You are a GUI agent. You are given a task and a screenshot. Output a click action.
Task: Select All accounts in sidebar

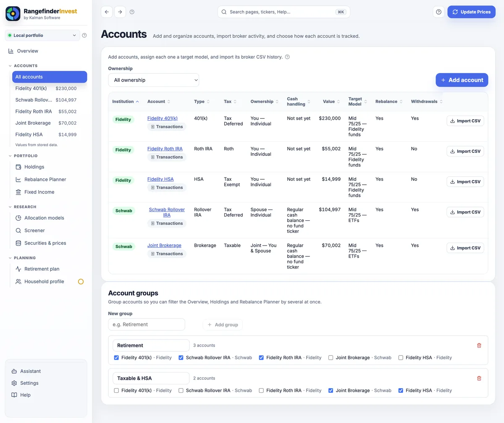pos(50,77)
